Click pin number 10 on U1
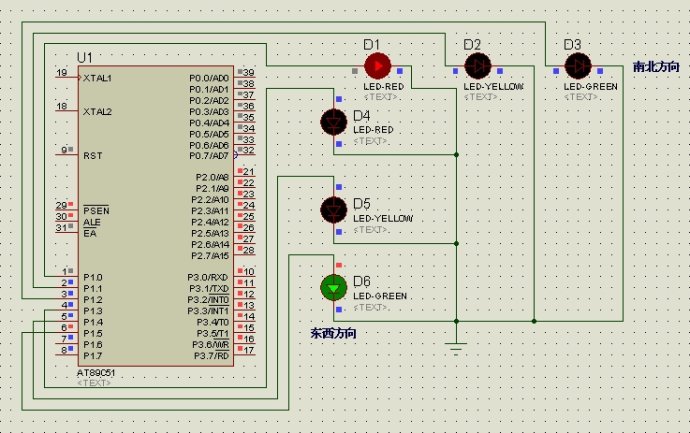This screenshot has height=433, width=690. 249,272
